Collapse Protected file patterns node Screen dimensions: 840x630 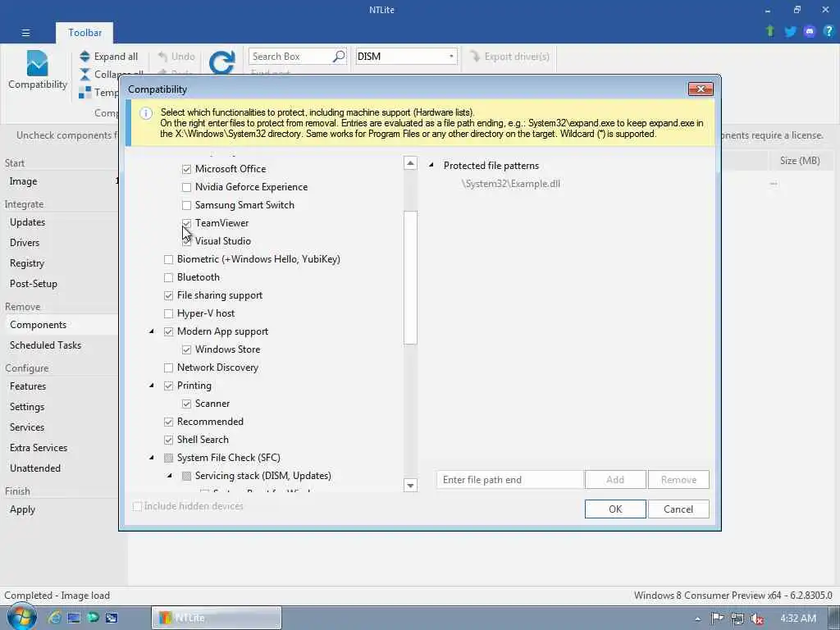[431, 166]
